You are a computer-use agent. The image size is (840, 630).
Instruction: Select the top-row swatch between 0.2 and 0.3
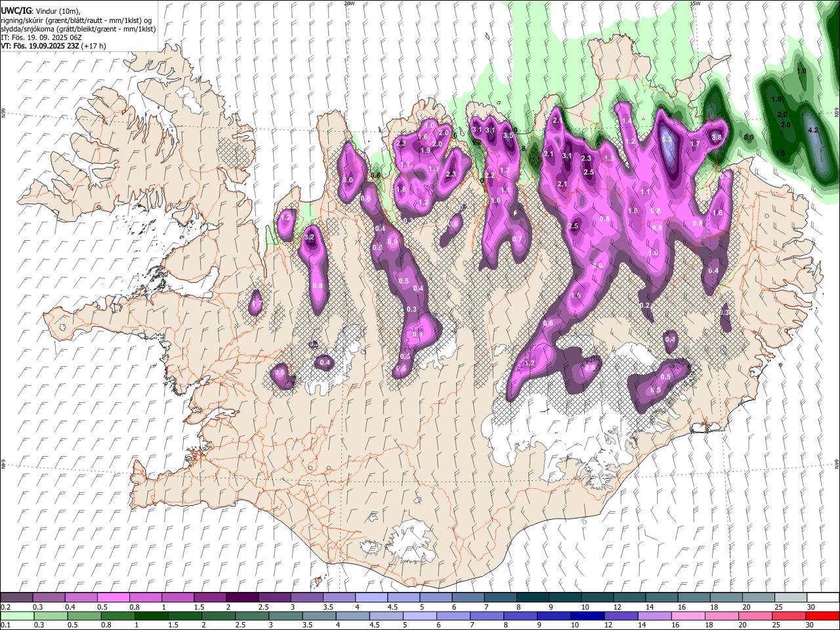16,598
